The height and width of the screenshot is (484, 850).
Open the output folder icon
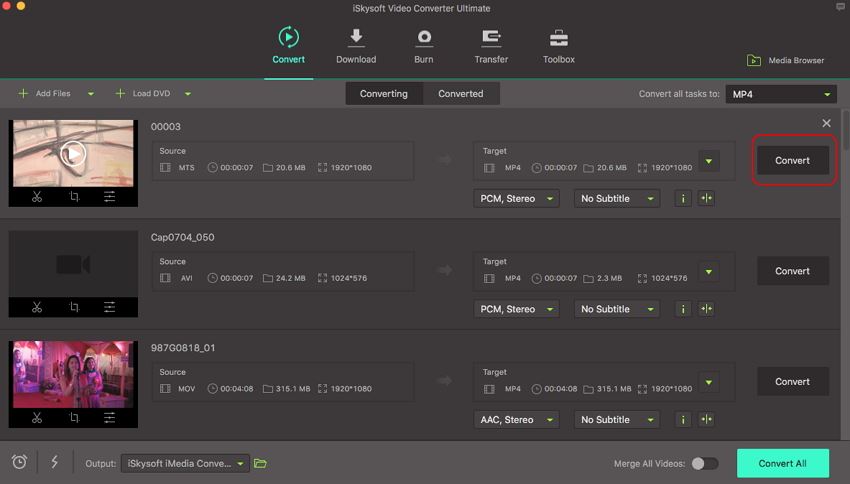[x=261, y=463]
